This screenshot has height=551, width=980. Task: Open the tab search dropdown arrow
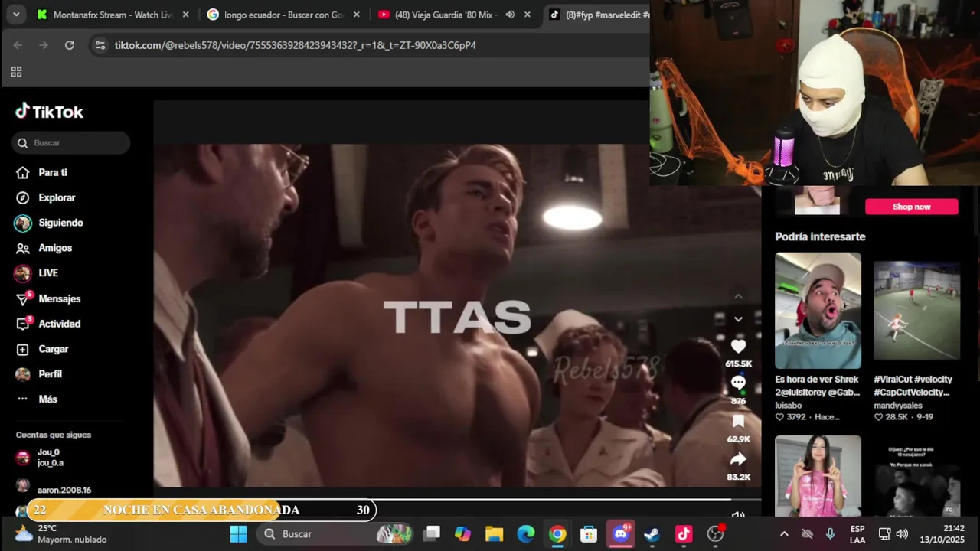(x=16, y=15)
